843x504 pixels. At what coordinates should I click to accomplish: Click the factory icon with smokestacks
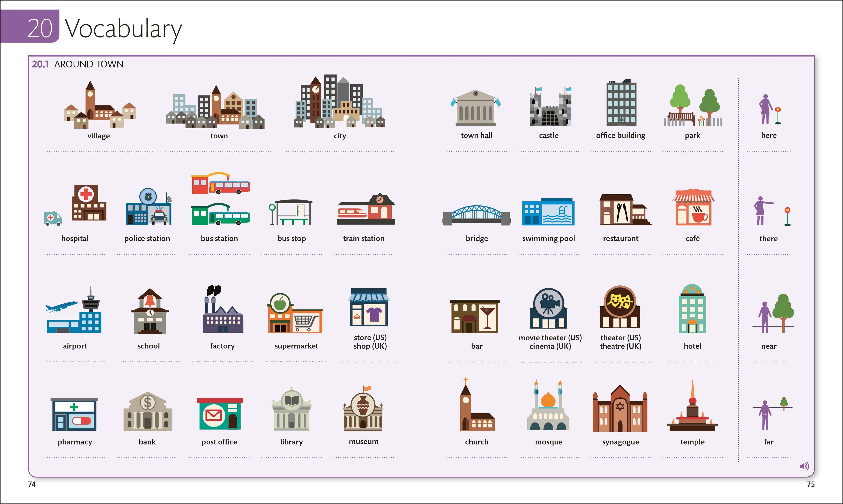pos(222,316)
